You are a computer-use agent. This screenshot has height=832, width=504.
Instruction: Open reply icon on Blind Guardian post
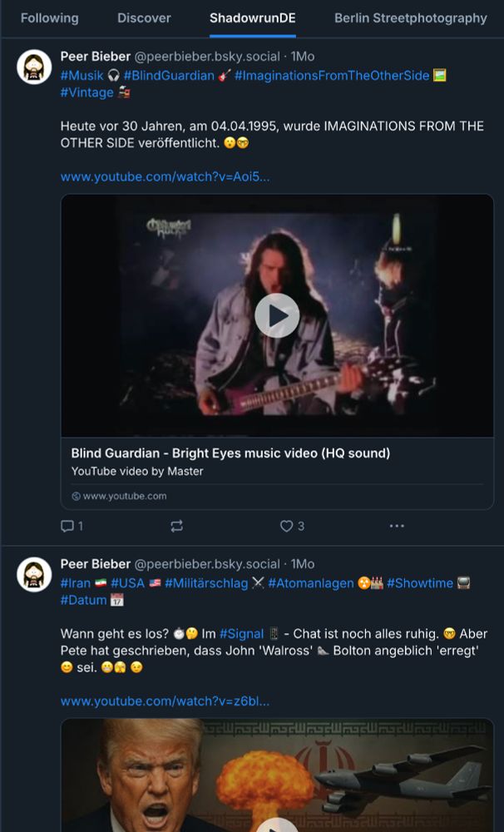click(68, 526)
